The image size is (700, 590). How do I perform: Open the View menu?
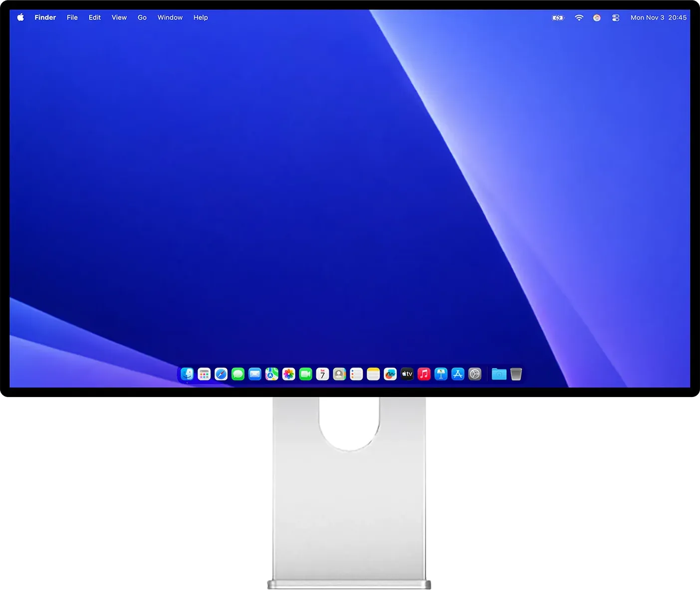coord(119,17)
